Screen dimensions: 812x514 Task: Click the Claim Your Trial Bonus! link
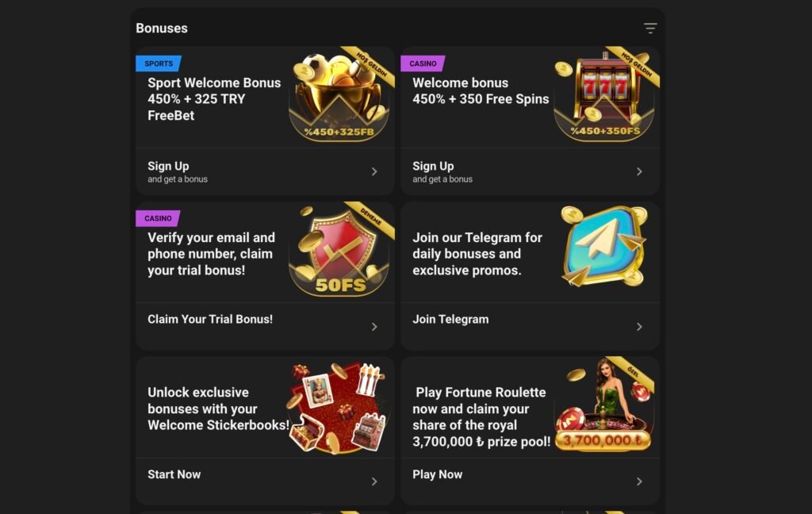tap(210, 319)
